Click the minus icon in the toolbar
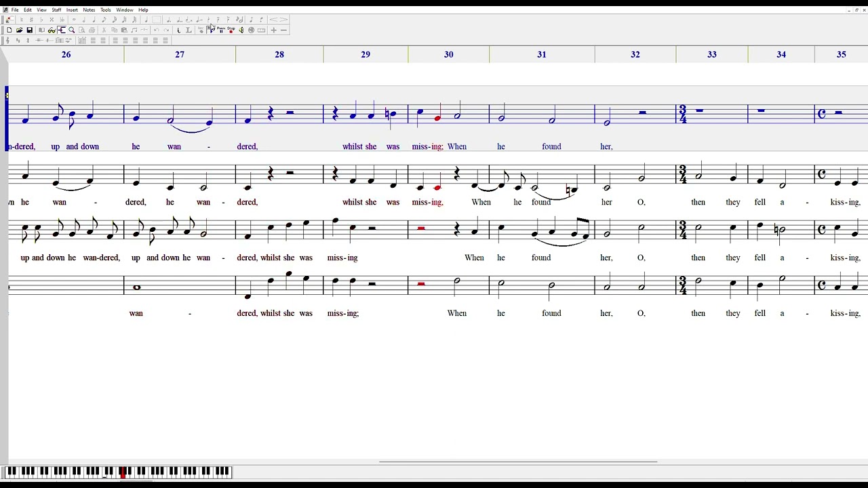Image resolution: width=868 pixels, height=488 pixels. 283,30
